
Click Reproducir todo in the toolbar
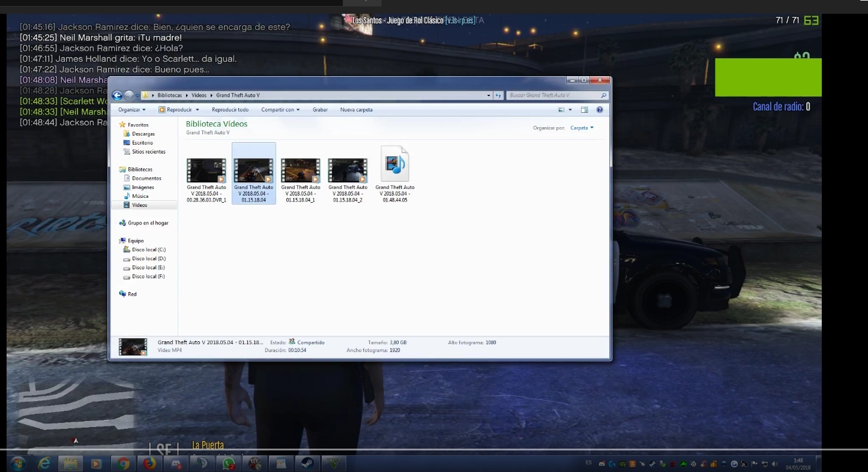(x=230, y=110)
